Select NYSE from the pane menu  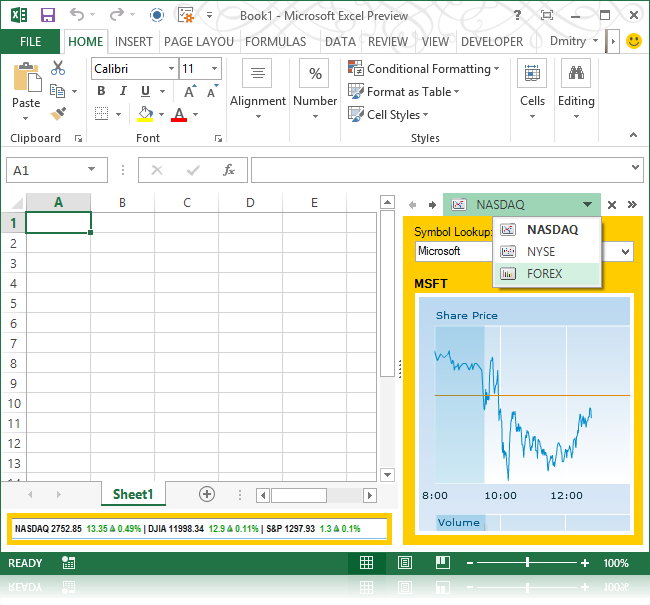pos(547,252)
